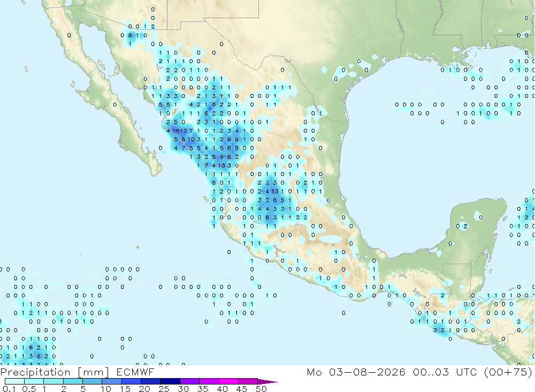535x392 pixels.
Task: Click the legend value '40'
Action: (x=223, y=389)
